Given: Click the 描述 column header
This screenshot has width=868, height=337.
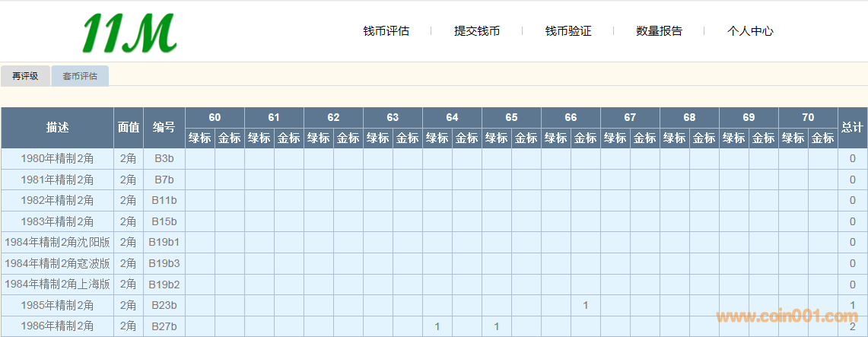Looking at the screenshot, I should coord(58,128).
